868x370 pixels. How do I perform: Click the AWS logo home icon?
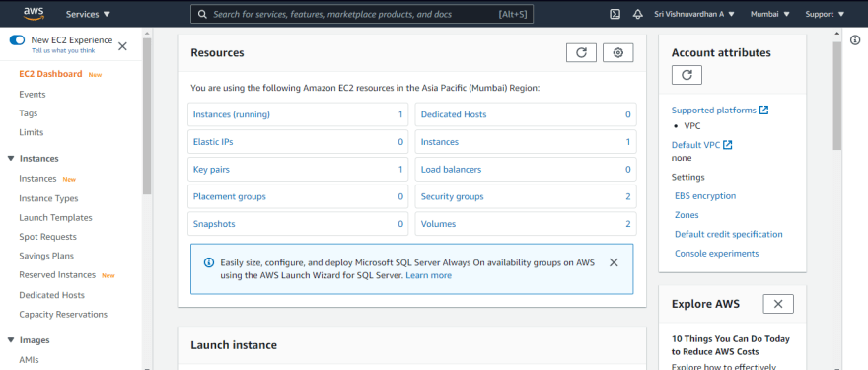[34, 13]
